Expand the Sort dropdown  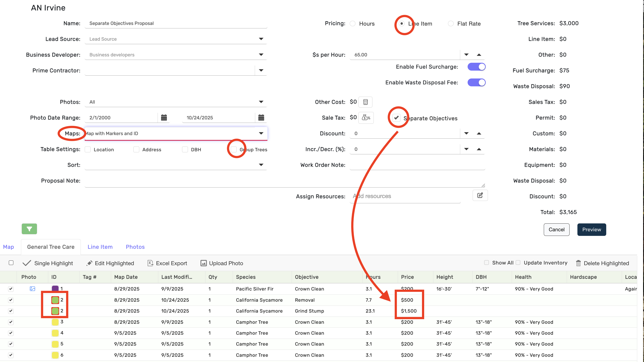pos(261,165)
